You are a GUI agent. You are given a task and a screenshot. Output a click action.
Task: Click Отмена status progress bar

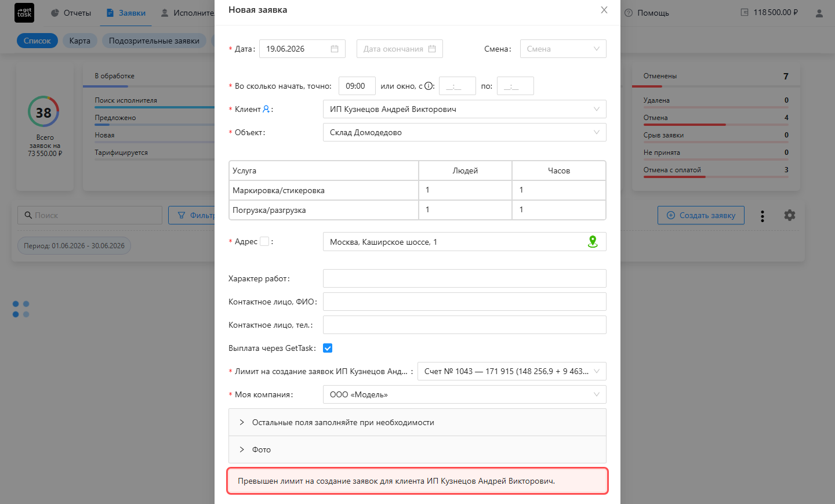click(716, 124)
